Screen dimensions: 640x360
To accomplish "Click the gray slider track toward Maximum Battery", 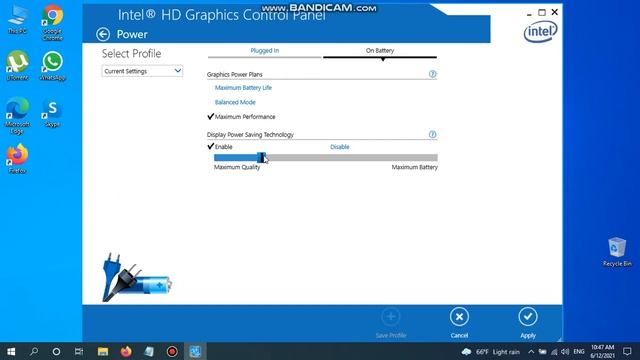I will click(351, 158).
